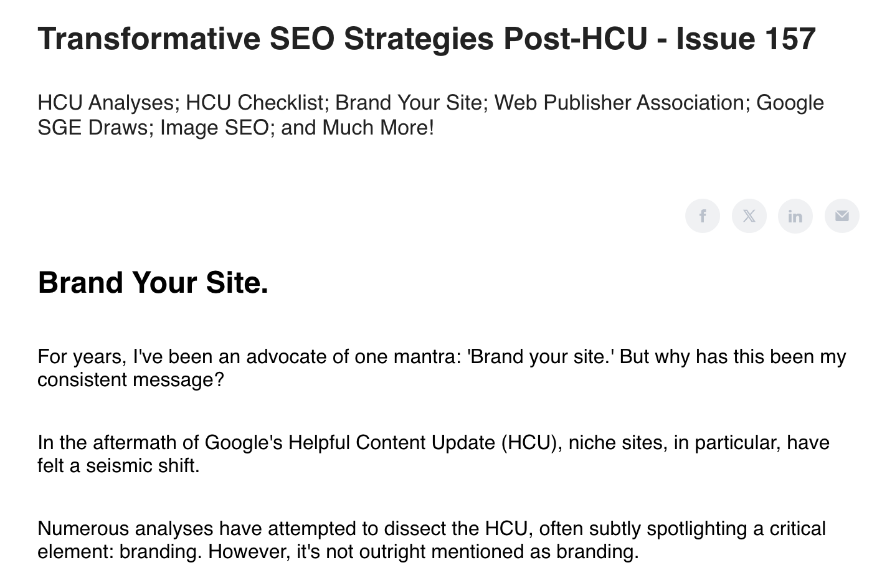The image size is (882, 588).
Task: Click "Image SEO" in the subtitle
Action: pyautogui.click(x=215, y=127)
